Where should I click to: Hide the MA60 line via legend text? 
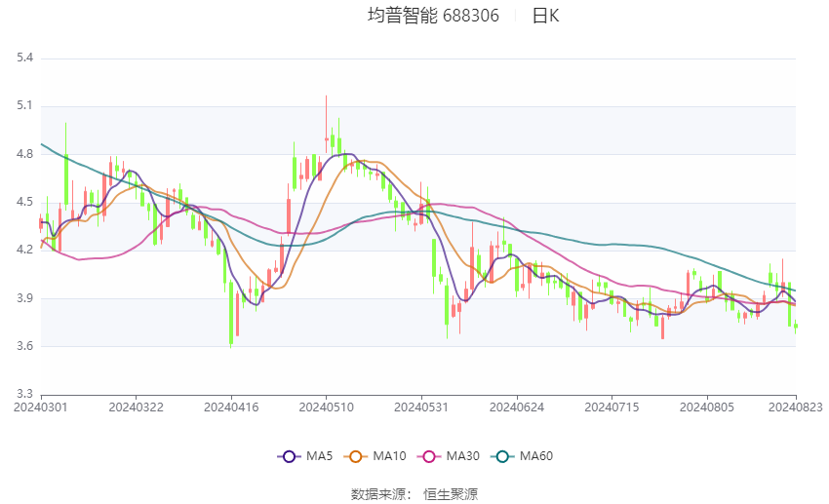coord(536,456)
